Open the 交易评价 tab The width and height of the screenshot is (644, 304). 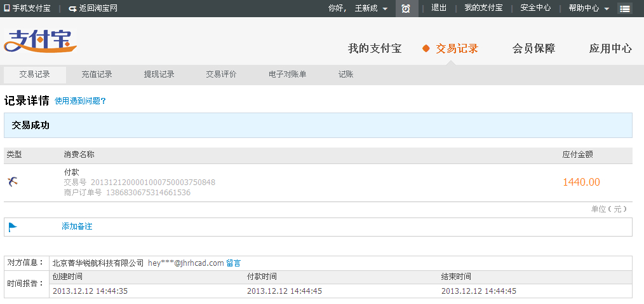pyautogui.click(x=221, y=74)
